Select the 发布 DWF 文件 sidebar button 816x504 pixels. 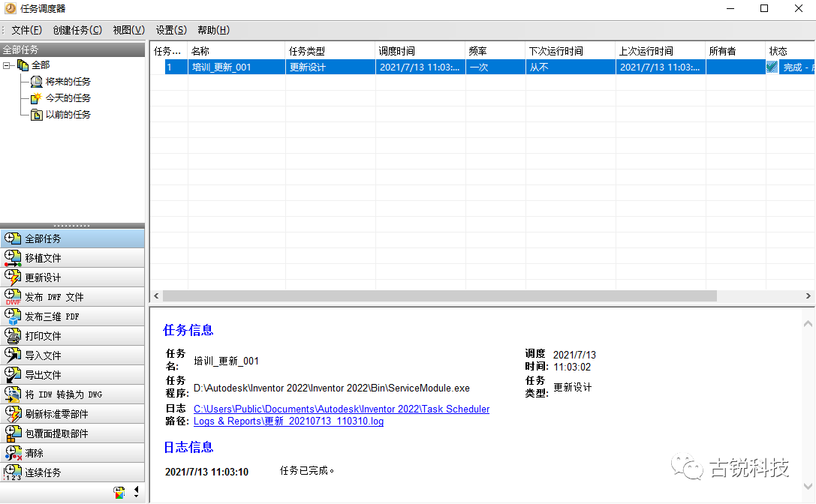click(72, 297)
